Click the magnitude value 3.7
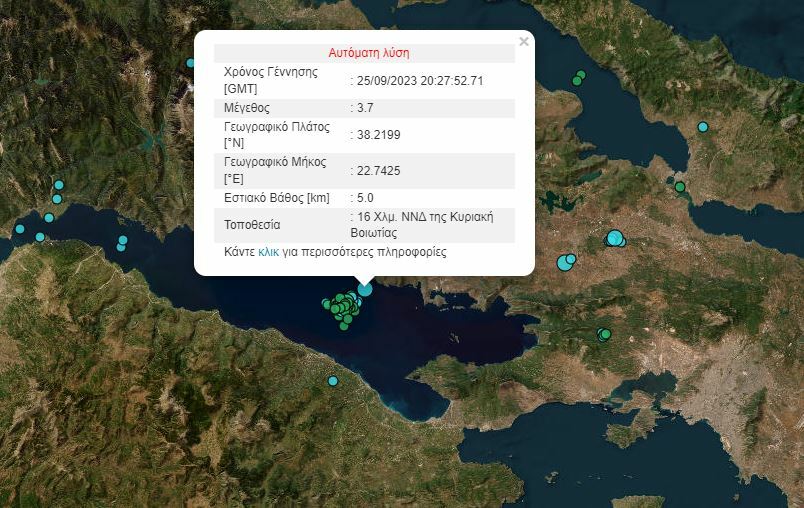This screenshot has height=508, width=804. pyautogui.click(x=365, y=107)
